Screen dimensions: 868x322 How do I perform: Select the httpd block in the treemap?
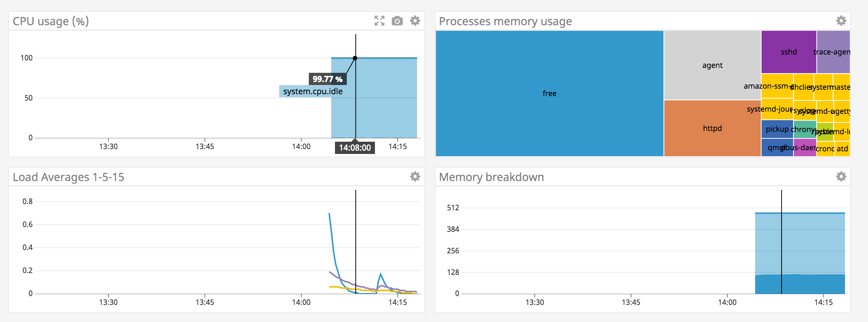712,128
